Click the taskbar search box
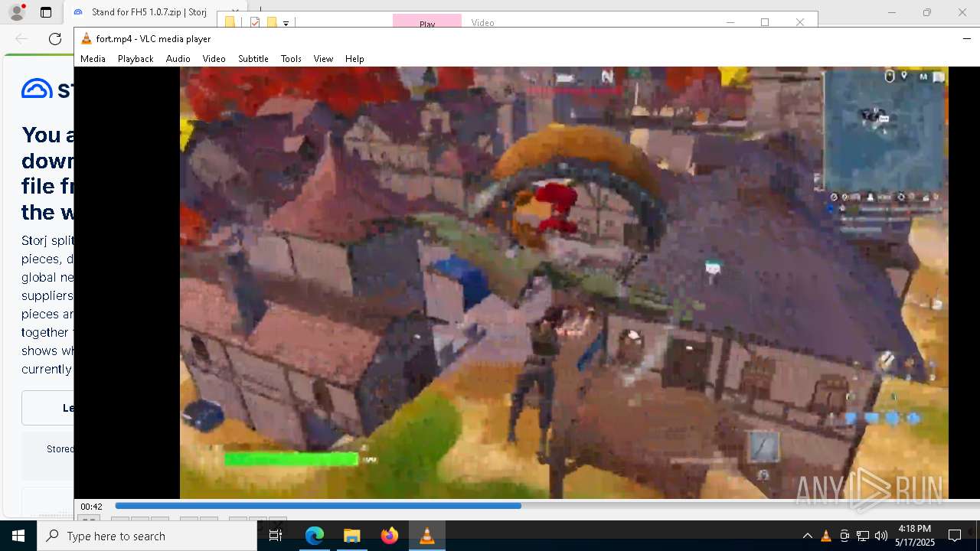Screen dimensions: 980x551 pos(147,536)
